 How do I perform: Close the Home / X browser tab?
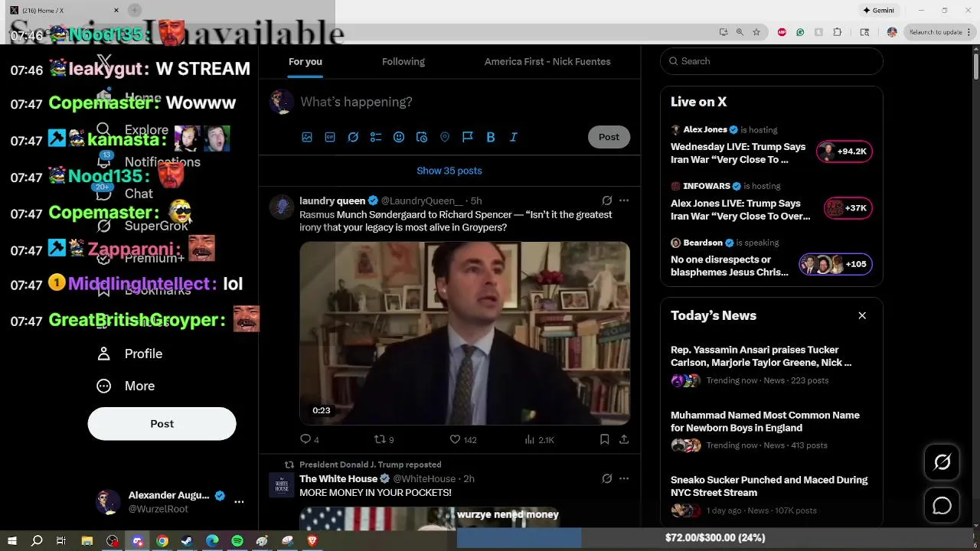coord(116,10)
